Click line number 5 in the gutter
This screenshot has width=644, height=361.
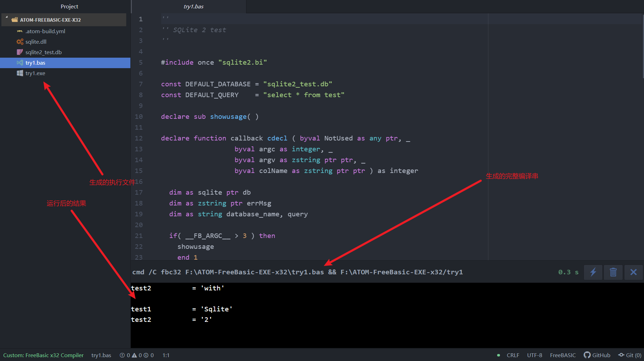pos(141,63)
